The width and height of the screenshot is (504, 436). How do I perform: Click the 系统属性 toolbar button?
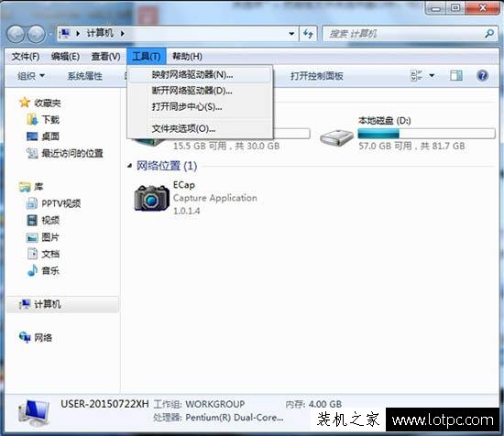click(x=85, y=76)
